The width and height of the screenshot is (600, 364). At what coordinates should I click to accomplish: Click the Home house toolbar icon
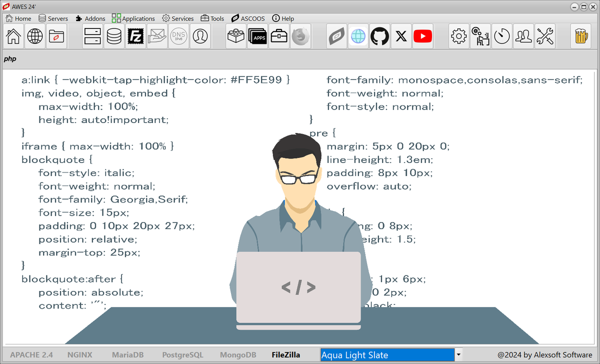click(x=13, y=36)
